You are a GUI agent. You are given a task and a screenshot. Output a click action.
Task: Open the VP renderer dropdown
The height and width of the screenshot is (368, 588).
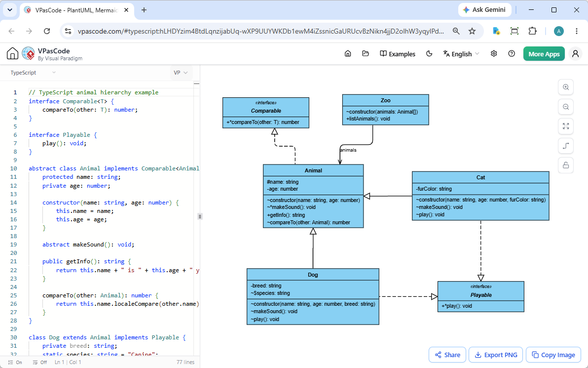click(x=181, y=73)
